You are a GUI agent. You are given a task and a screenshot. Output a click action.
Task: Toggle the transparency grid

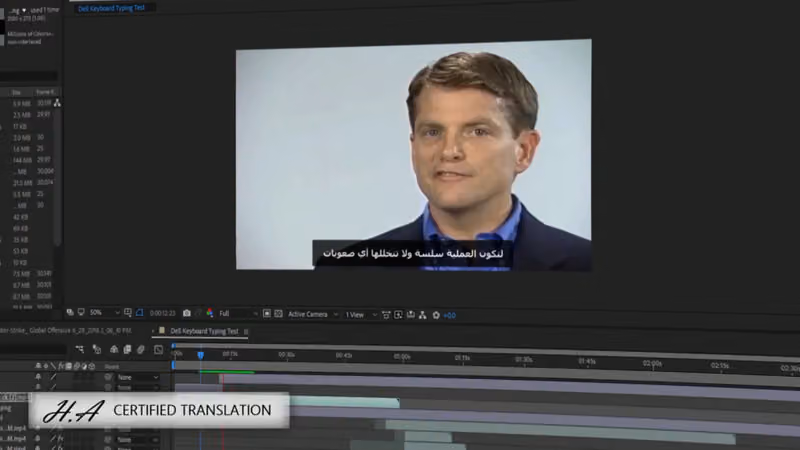click(279, 314)
